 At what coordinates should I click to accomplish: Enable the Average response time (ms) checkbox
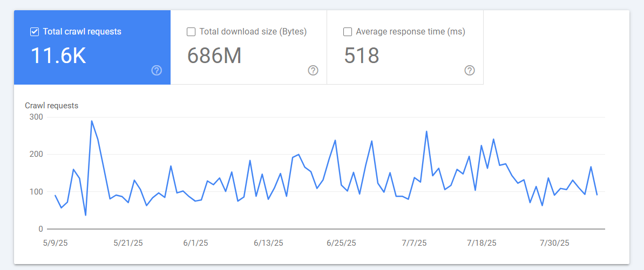pos(348,32)
